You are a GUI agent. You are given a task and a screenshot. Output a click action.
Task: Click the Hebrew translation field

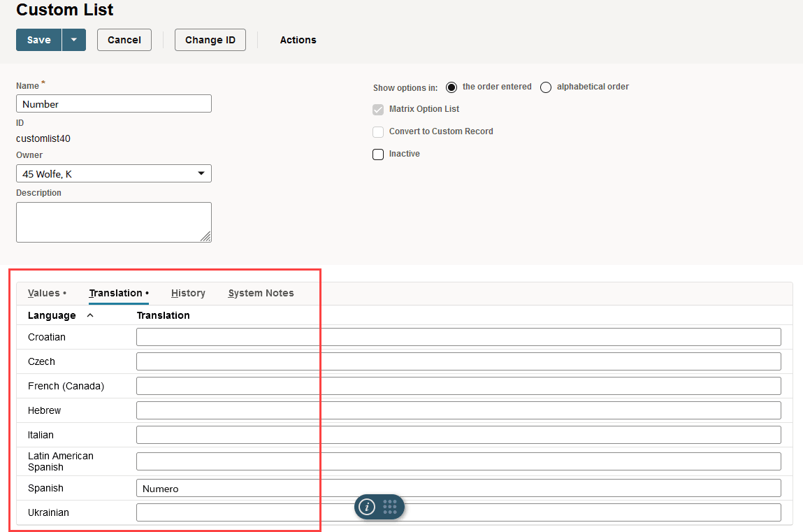(458, 410)
